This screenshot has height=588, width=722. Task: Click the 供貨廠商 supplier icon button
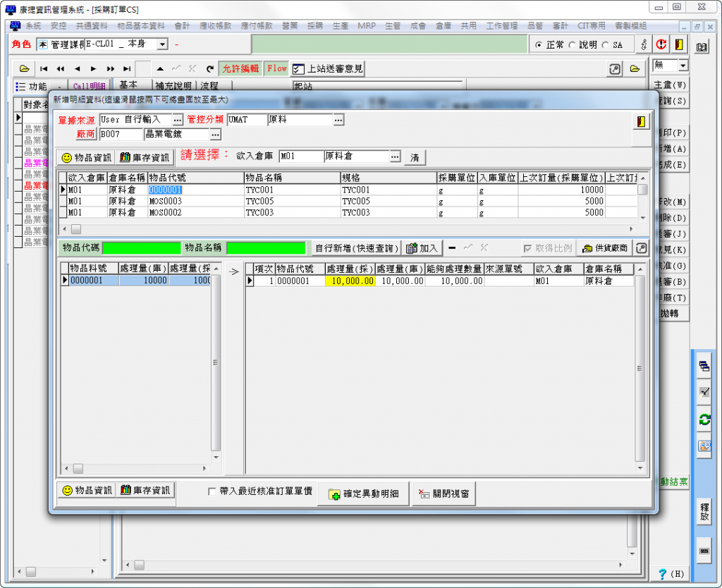[x=604, y=248]
